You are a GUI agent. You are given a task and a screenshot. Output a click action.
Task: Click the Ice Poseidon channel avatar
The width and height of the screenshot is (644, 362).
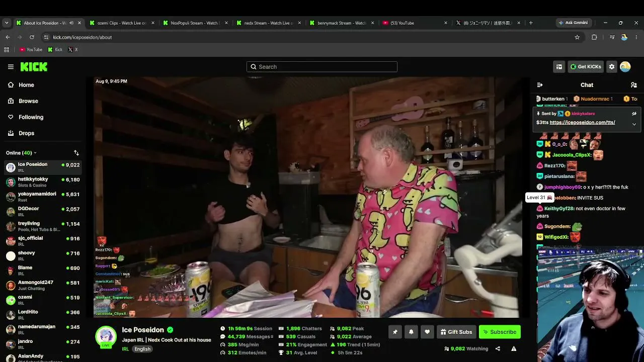click(106, 336)
